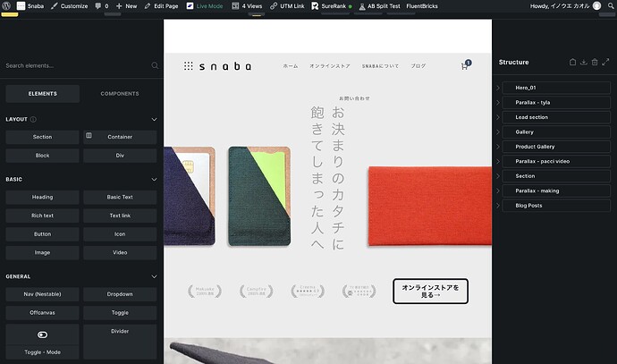Image resolution: width=617 pixels, height=364 pixels.
Task: Collapse the BASIC category
Action: 154,180
